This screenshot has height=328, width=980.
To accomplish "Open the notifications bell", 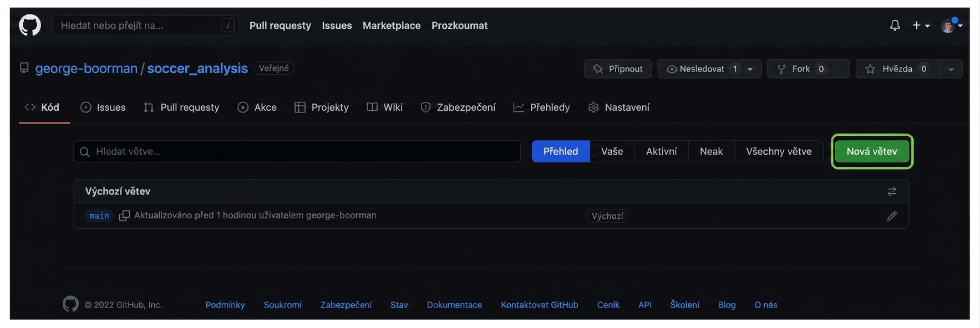I will (895, 25).
